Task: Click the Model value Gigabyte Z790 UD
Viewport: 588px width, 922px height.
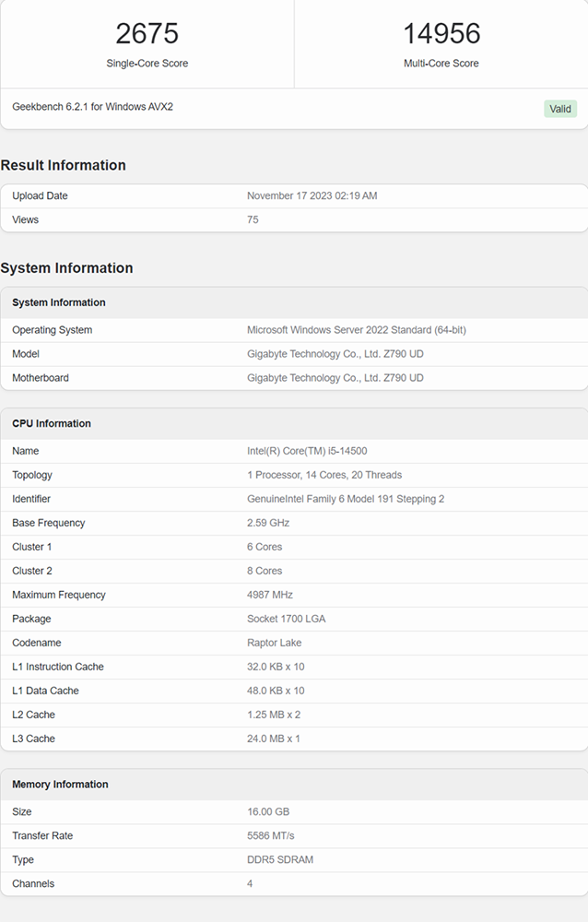Action: [x=335, y=354]
